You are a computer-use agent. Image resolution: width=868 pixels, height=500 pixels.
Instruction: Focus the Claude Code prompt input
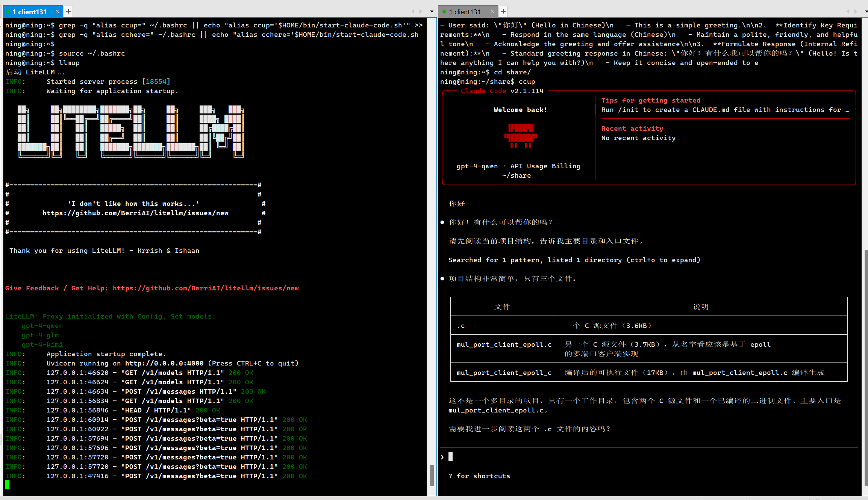(x=649, y=457)
